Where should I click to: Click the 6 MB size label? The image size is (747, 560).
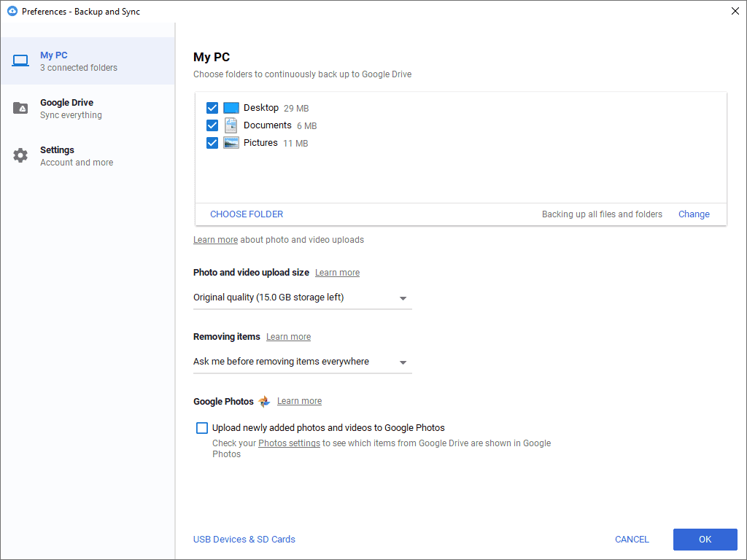pyautogui.click(x=307, y=125)
